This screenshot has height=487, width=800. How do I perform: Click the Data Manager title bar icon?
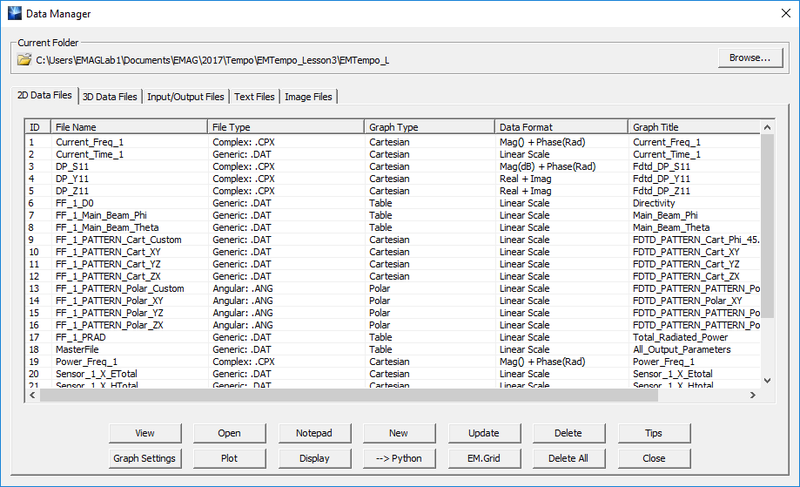pyautogui.click(x=15, y=12)
